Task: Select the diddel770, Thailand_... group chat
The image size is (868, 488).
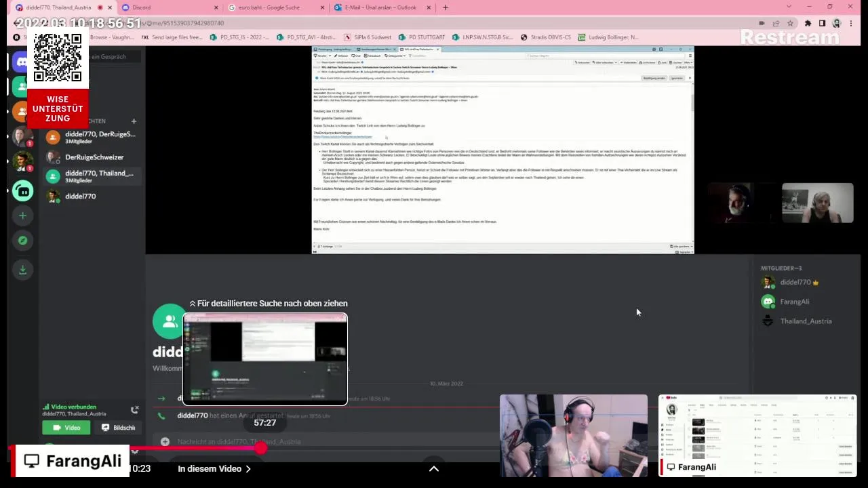Action: 91,176
